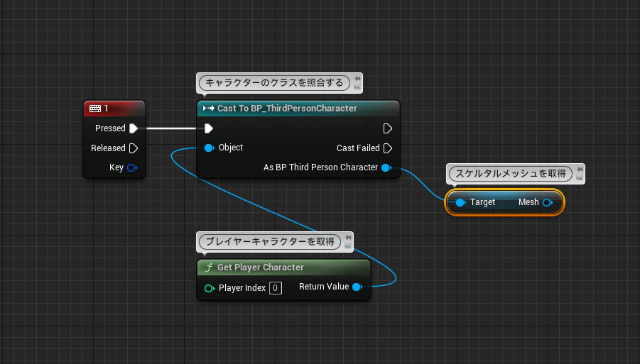Click the Key output pin
Viewport: 640px width, 364px height.
(x=132, y=167)
